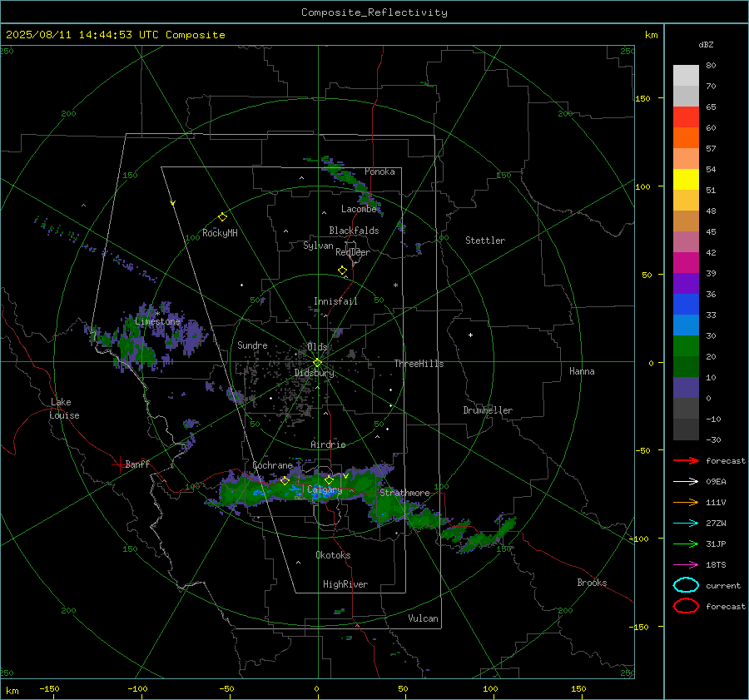
Task: Click the cyan current ellipse in legend
Action: pos(686,585)
